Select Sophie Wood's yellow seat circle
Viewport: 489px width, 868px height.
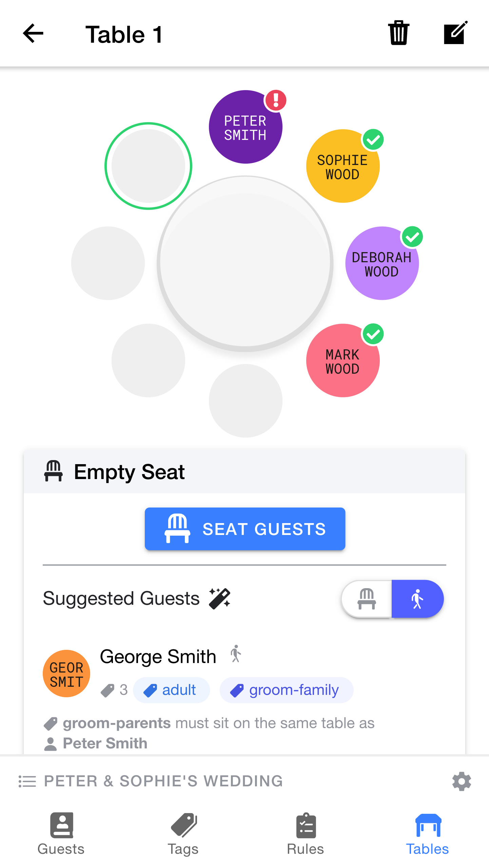point(343,167)
